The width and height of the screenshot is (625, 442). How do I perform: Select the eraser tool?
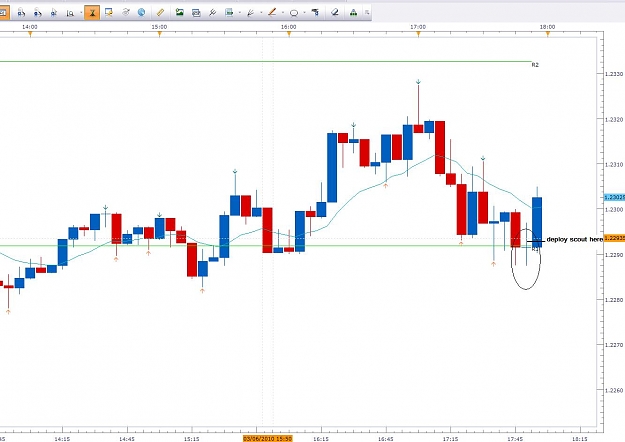(x=335, y=13)
